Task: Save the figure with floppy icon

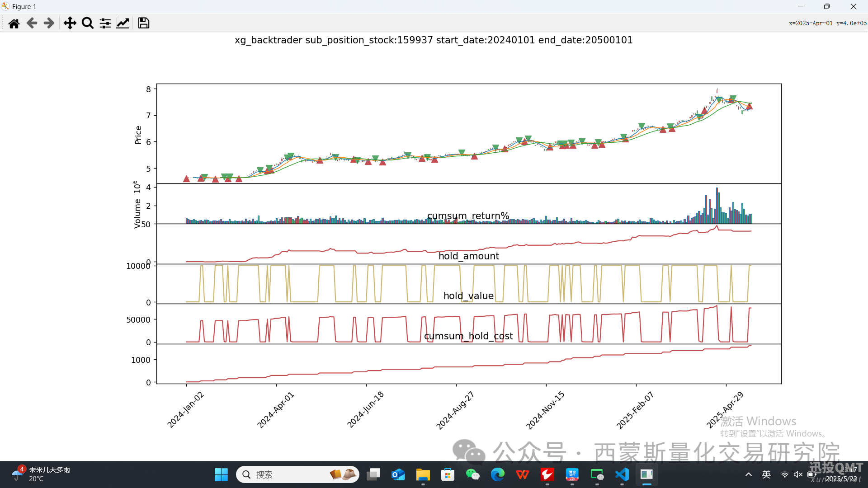Action: pos(144,23)
